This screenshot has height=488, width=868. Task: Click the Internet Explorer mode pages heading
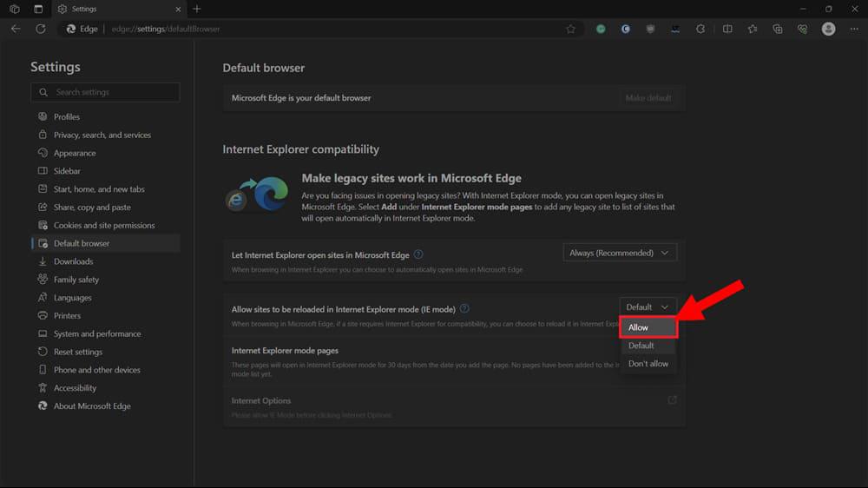285,351
